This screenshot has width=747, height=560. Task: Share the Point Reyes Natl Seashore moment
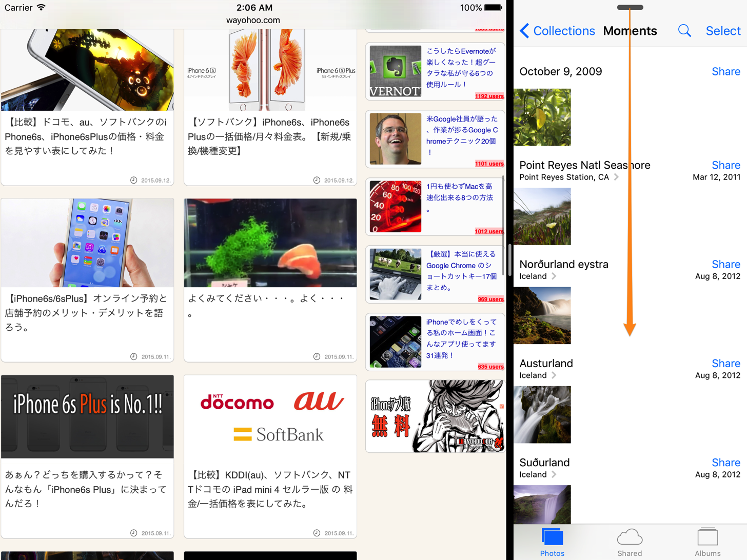[725, 165]
